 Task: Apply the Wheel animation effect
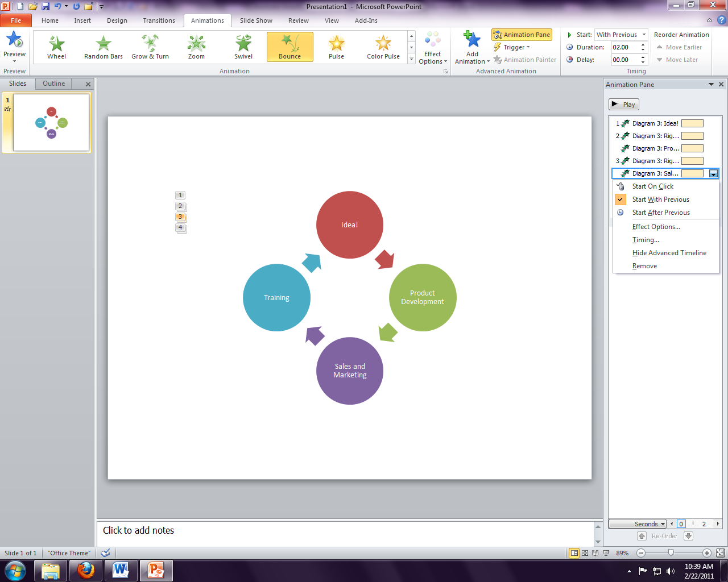56,45
